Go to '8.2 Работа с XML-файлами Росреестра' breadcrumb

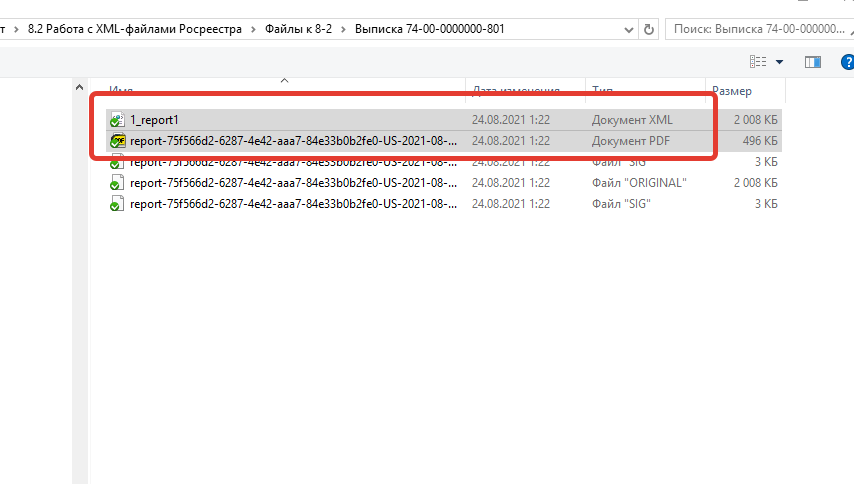(x=135, y=29)
